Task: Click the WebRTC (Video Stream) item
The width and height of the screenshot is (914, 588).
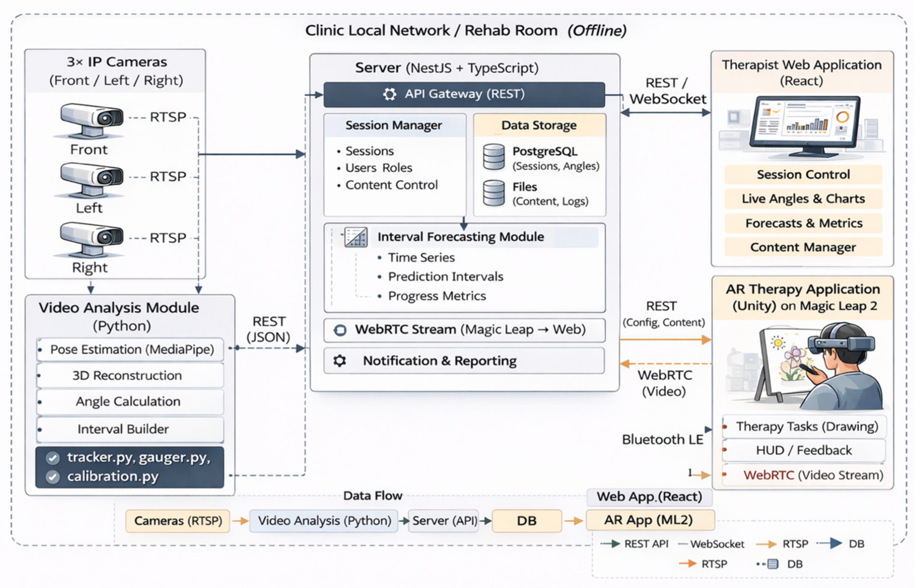Action: (x=804, y=475)
